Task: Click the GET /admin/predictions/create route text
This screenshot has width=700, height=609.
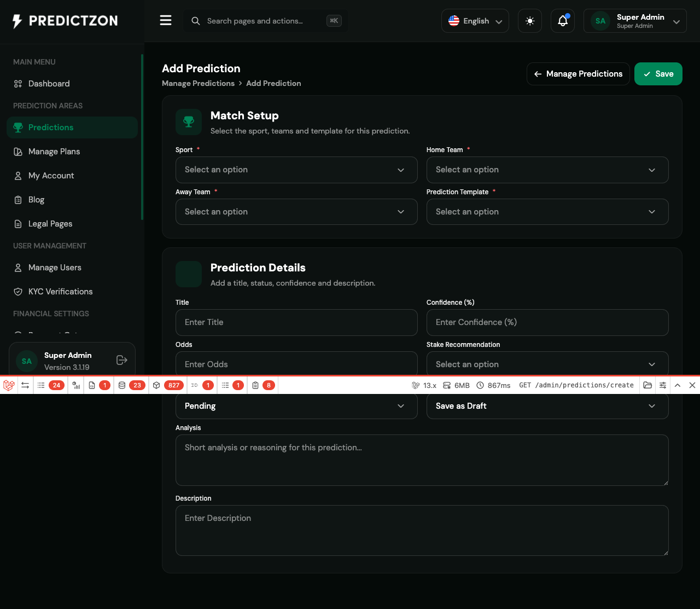Action: (576, 385)
